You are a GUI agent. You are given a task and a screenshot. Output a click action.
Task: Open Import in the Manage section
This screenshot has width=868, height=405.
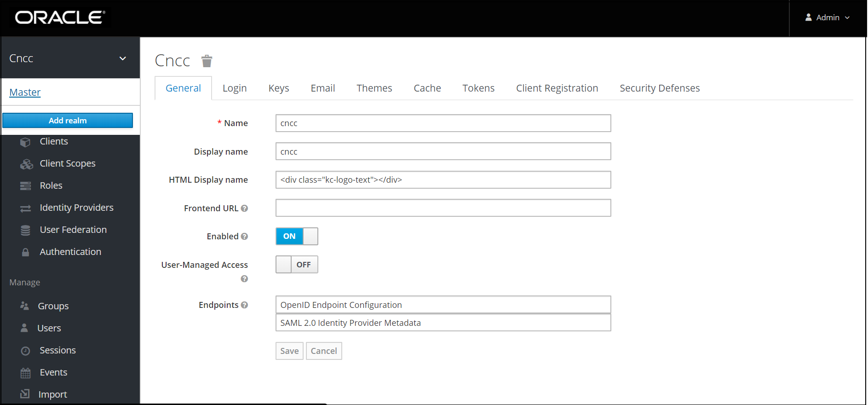(53, 394)
